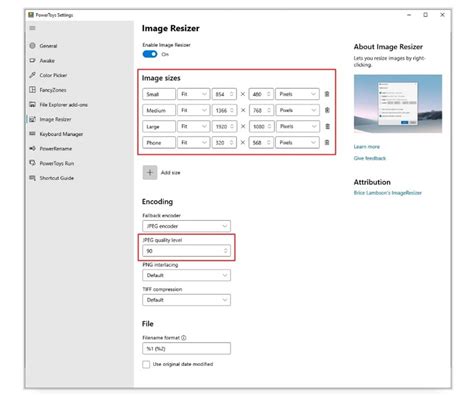The height and width of the screenshot is (396, 474).
Task: Click the plus Add size button
Action: coord(150,172)
